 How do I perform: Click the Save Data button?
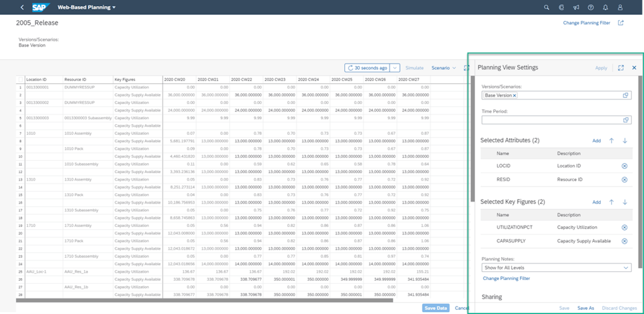tap(435, 308)
